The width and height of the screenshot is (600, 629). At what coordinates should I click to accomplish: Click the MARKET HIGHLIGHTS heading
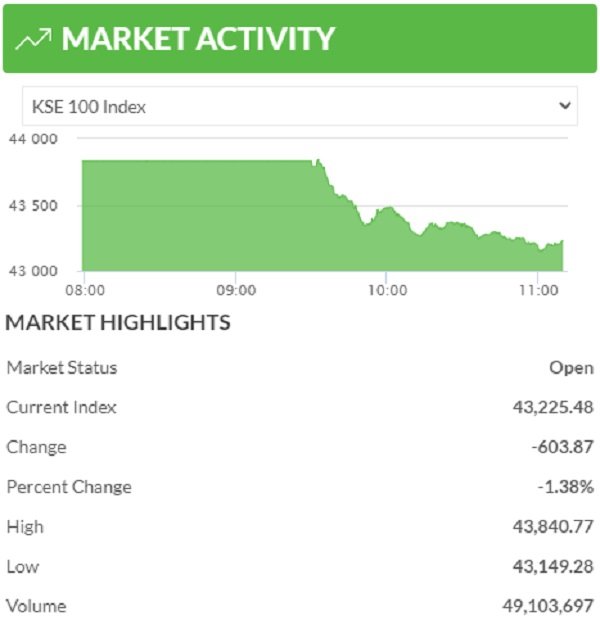pyautogui.click(x=118, y=323)
